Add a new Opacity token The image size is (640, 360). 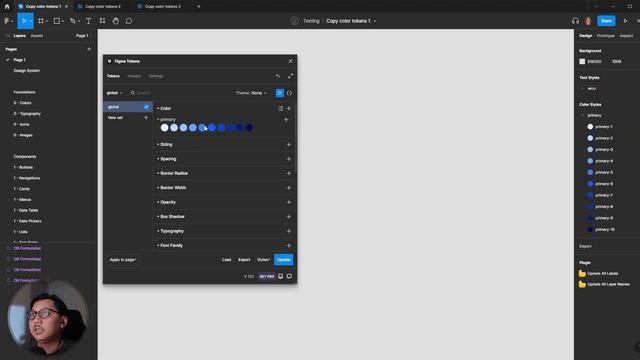click(289, 202)
